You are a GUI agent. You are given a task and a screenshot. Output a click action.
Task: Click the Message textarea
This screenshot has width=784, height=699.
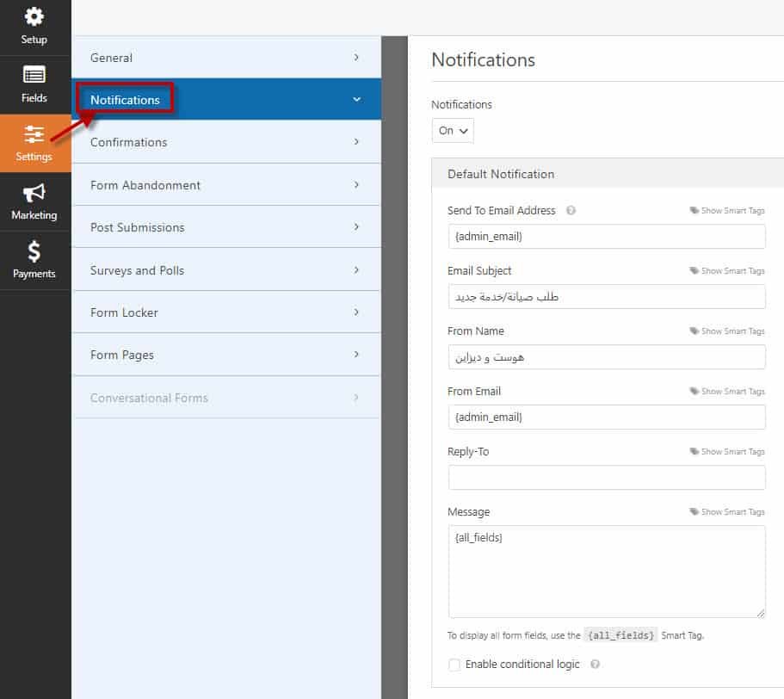click(607, 572)
